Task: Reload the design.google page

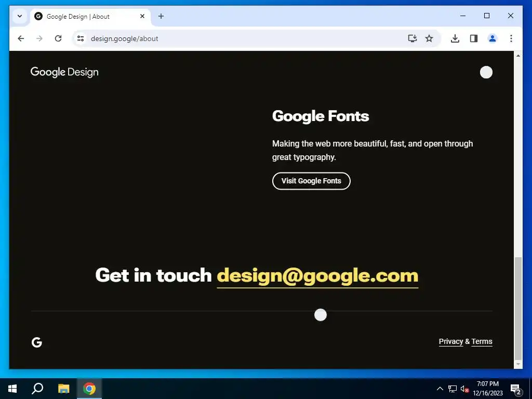Action: click(58, 38)
